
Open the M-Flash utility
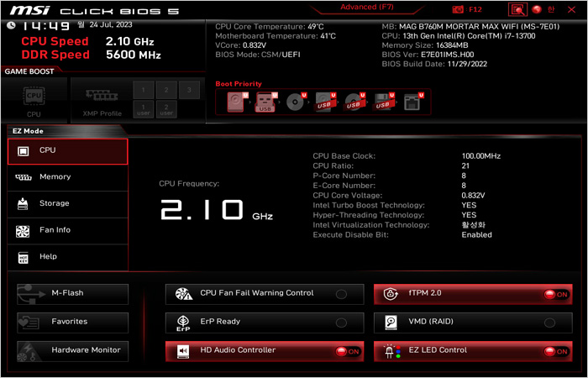[73, 294]
